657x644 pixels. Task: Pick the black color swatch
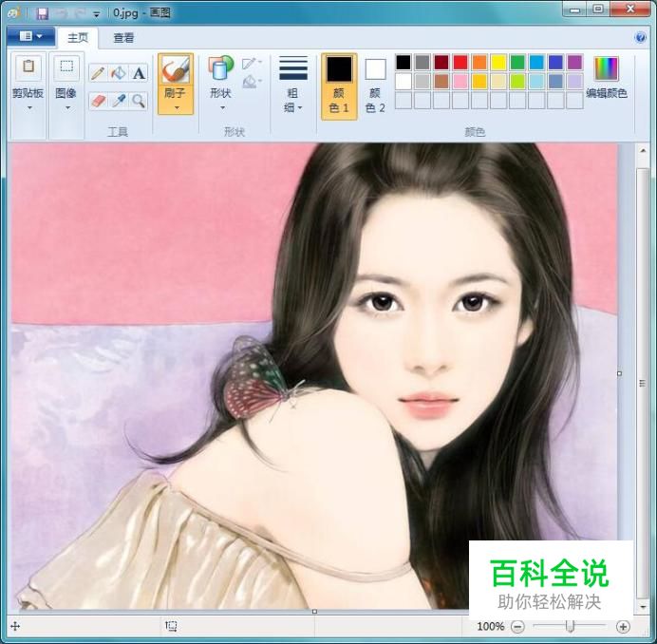click(x=404, y=62)
